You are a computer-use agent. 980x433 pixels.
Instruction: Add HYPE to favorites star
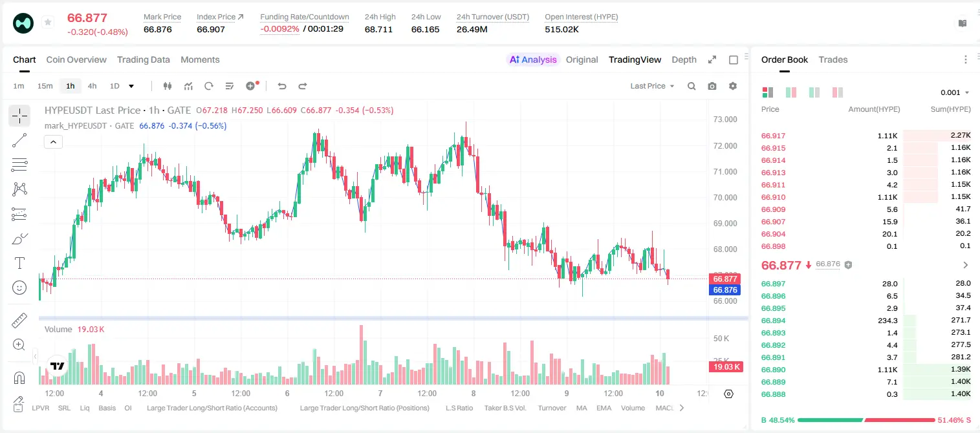point(48,23)
